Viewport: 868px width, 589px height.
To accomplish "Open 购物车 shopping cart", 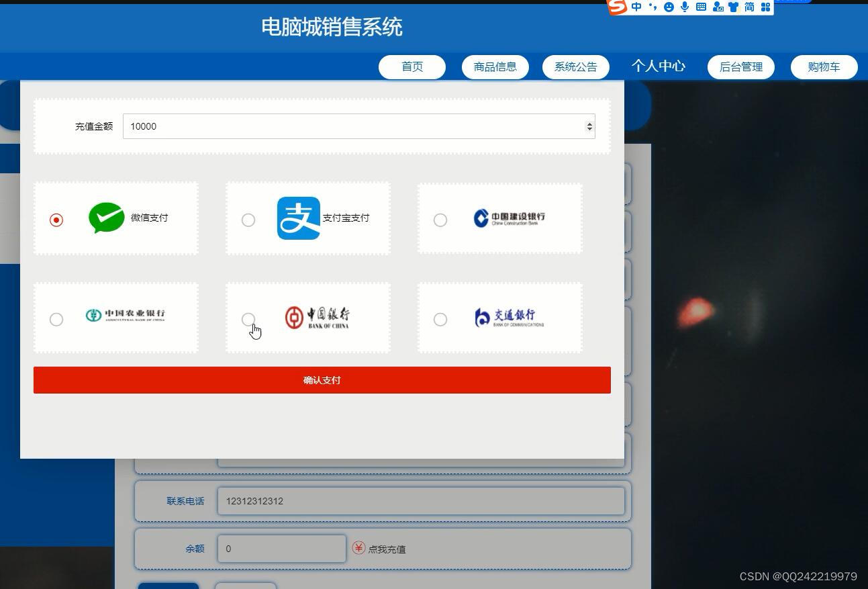I will pyautogui.click(x=824, y=66).
